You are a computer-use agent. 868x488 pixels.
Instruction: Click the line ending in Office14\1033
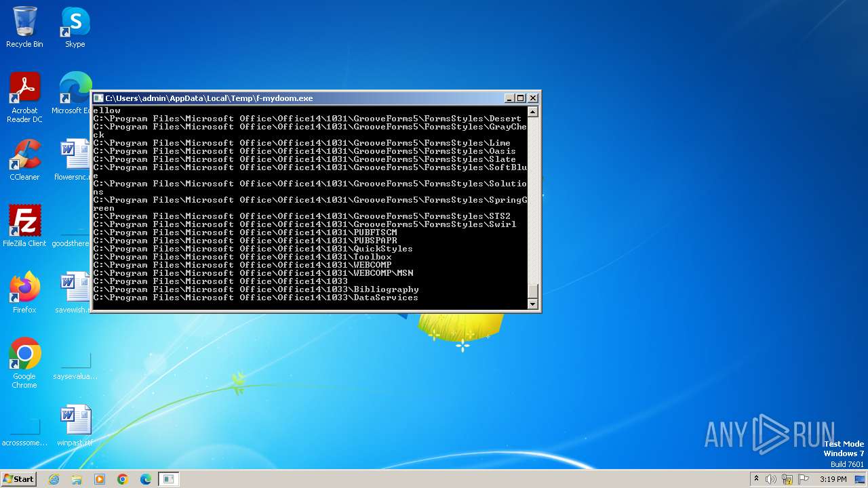[x=220, y=281]
